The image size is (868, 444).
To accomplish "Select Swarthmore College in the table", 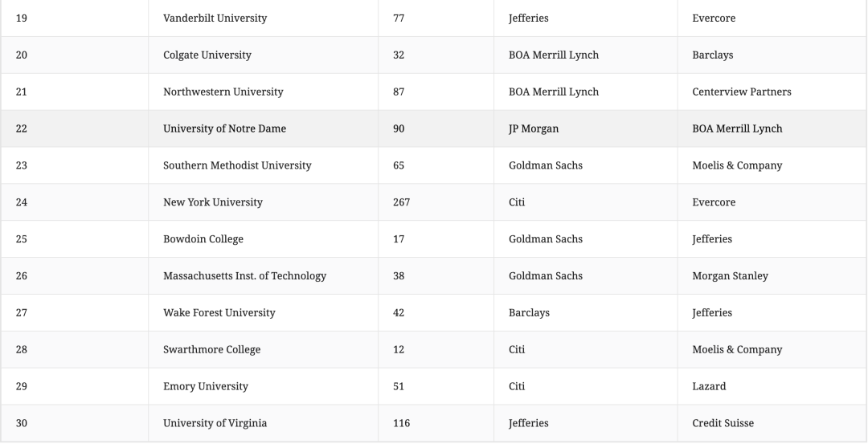I will 211,350.
